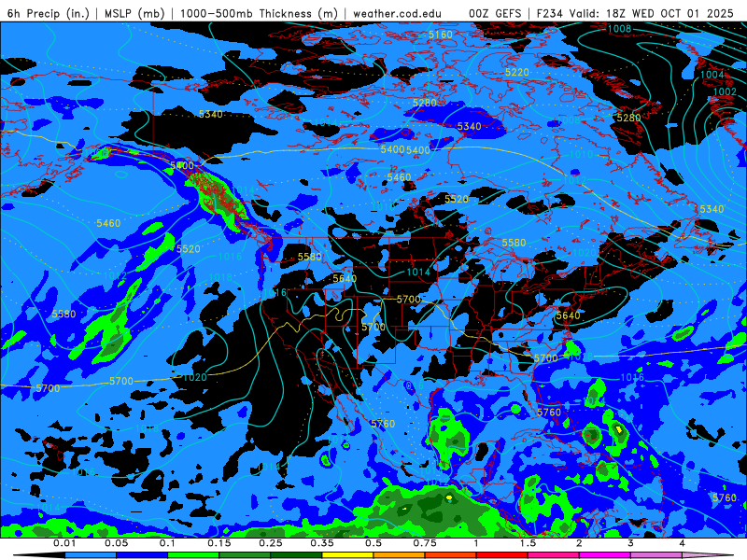Click the 5760 label near Florida
747x560 pixels.
[x=549, y=412]
